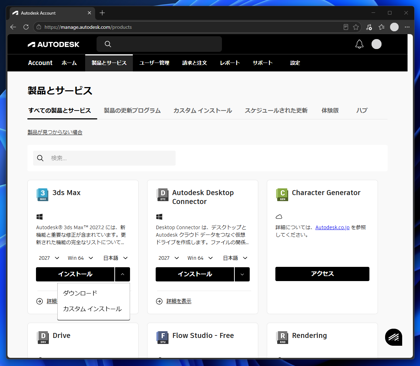Click 詳細を表示 under Desktop Connector
420x366 pixels.
click(179, 301)
